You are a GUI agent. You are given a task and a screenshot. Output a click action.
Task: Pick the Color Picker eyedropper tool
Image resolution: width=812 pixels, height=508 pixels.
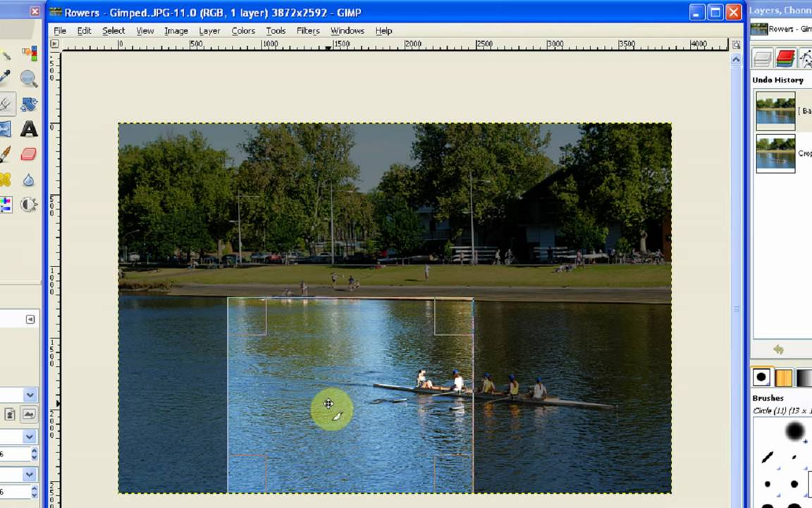pos(4,78)
